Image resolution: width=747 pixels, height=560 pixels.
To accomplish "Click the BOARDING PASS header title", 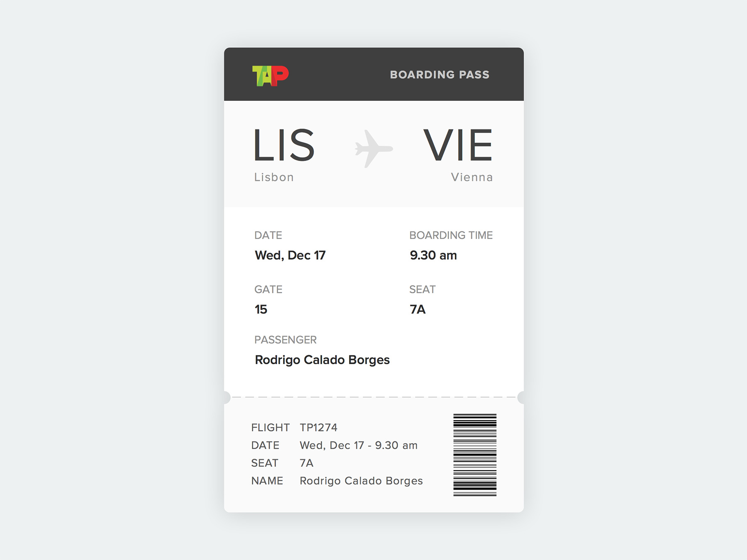I will point(439,75).
